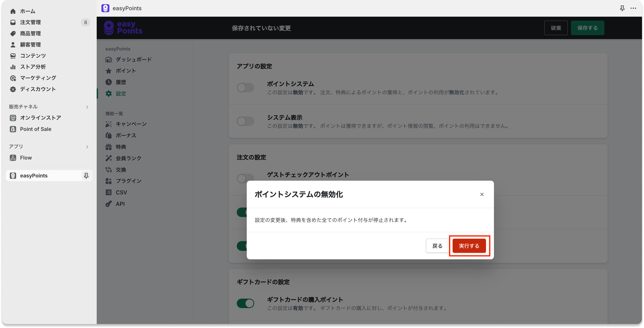Expand the アプリ section chevron

coord(87,147)
